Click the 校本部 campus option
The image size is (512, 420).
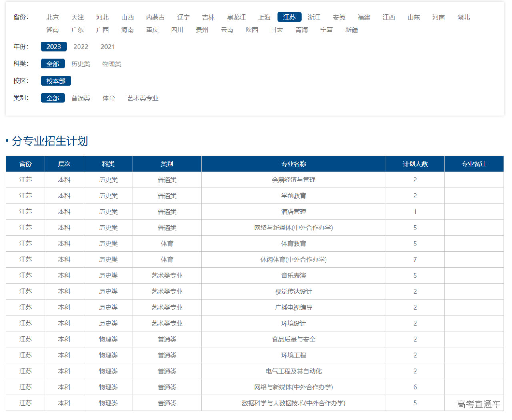point(56,81)
